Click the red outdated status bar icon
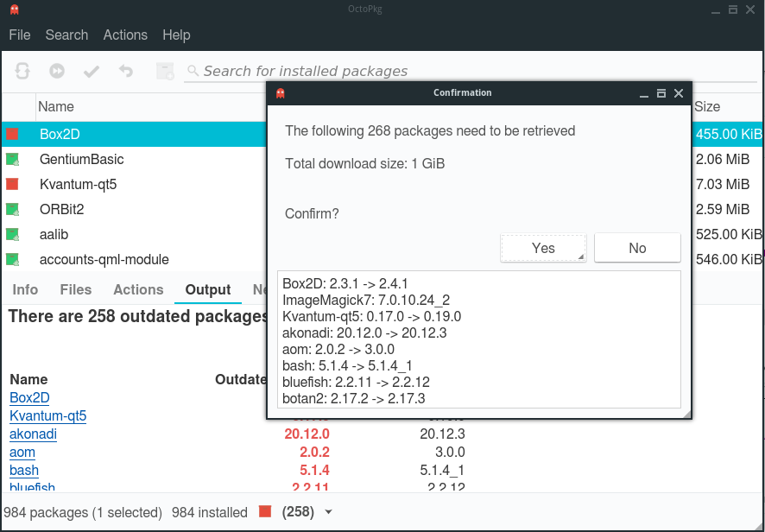The height and width of the screenshot is (532, 765). pyautogui.click(x=265, y=511)
